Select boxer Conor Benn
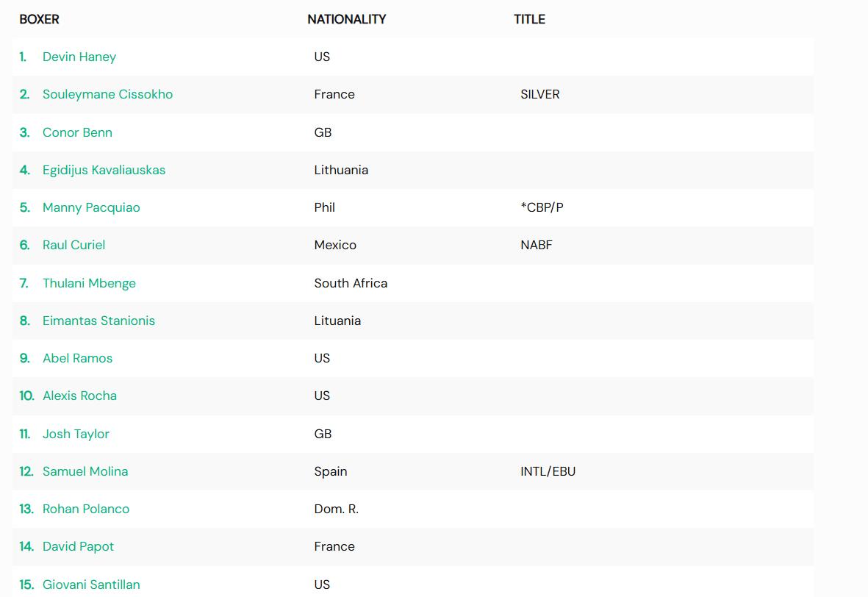Image resolution: width=868 pixels, height=597 pixels. [x=77, y=132]
